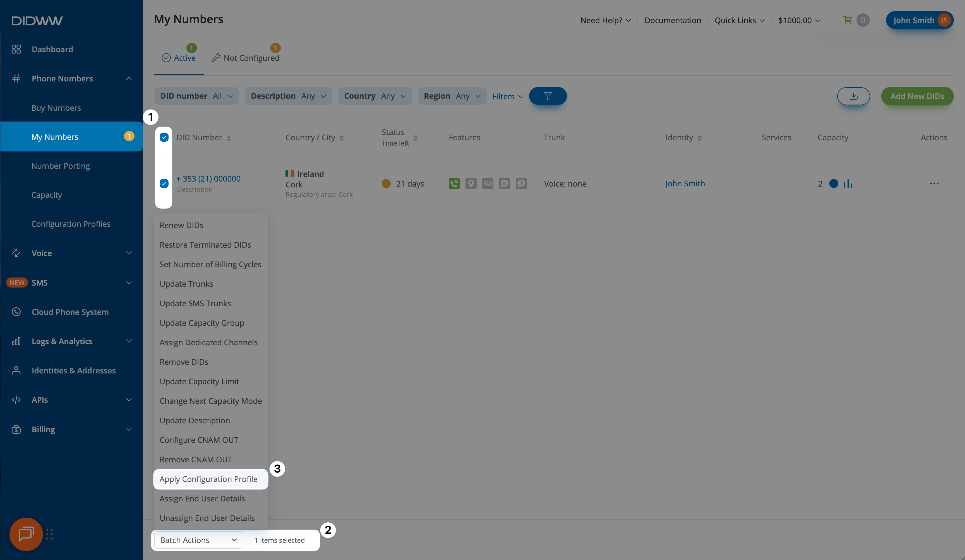Click the FAX feature icon
Viewport: 965px width, 560px height.
488,183
